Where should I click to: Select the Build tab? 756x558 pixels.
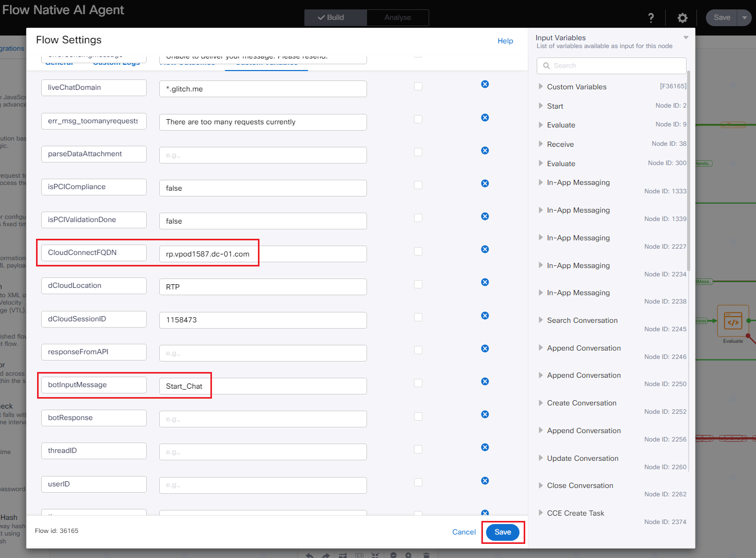coord(335,17)
